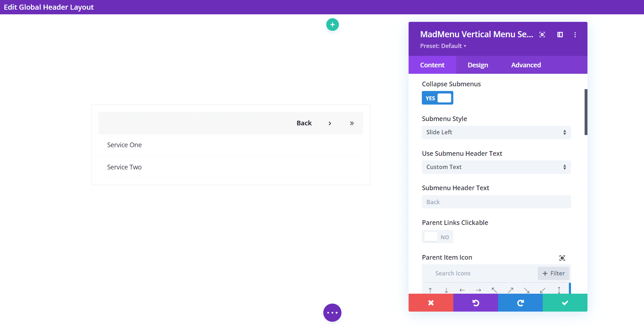Screen dimensions: 644x332
Task: Click the Edit Global Header Layout title
Action: pyautogui.click(x=49, y=7)
